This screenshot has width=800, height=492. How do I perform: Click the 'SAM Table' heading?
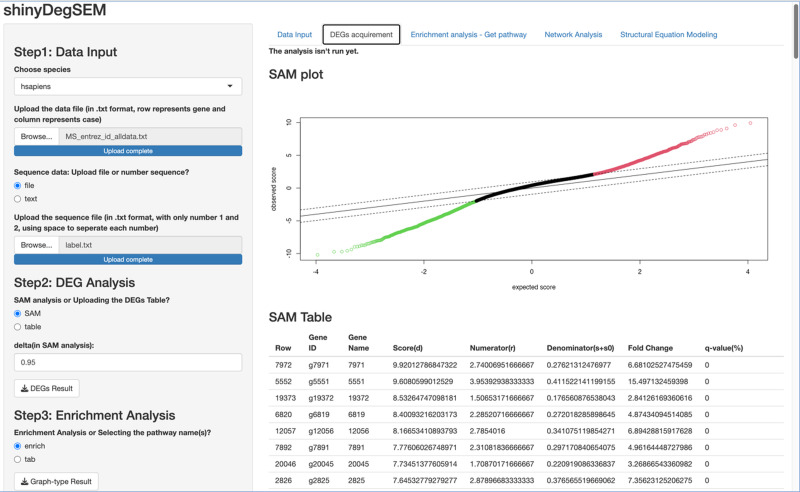click(300, 317)
